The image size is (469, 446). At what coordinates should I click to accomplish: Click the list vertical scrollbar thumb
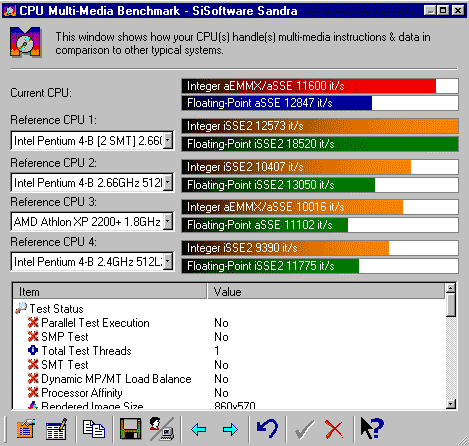(x=451, y=305)
